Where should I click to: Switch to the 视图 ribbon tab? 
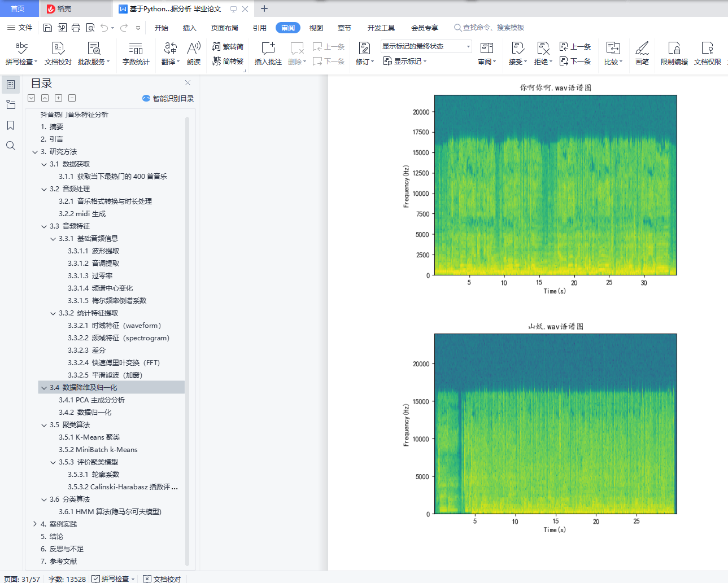point(316,28)
